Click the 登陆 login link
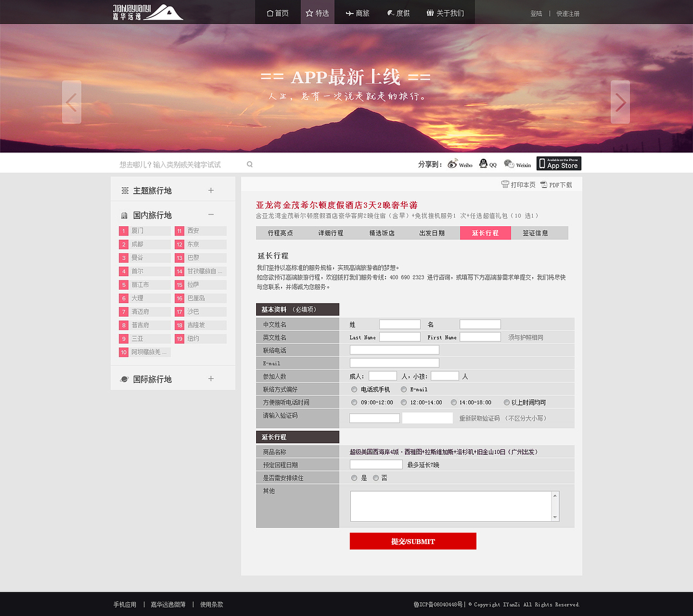693x616 pixels. (x=537, y=14)
